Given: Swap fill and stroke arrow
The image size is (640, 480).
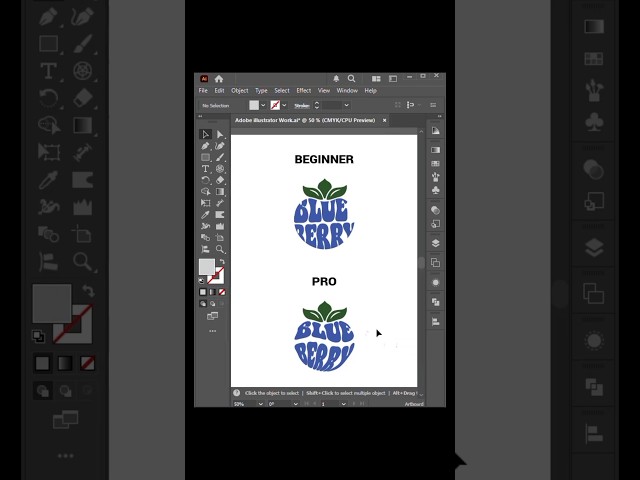Looking at the screenshot, I should (x=222, y=262).
